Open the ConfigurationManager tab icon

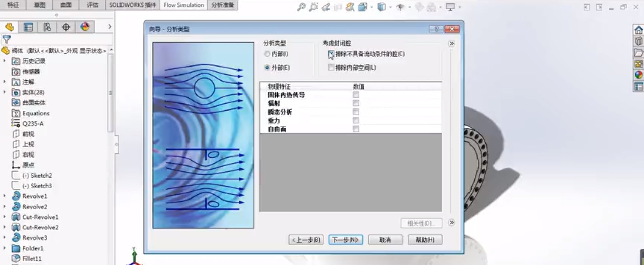pos(47,27)
